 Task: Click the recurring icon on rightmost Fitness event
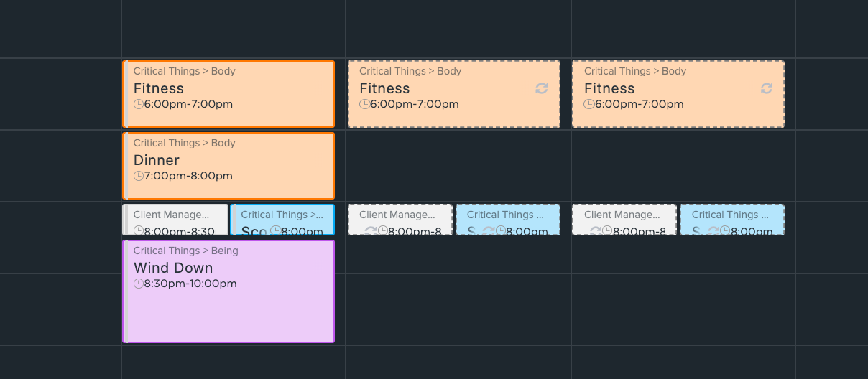pyautogui.click(x=767, y=88)
